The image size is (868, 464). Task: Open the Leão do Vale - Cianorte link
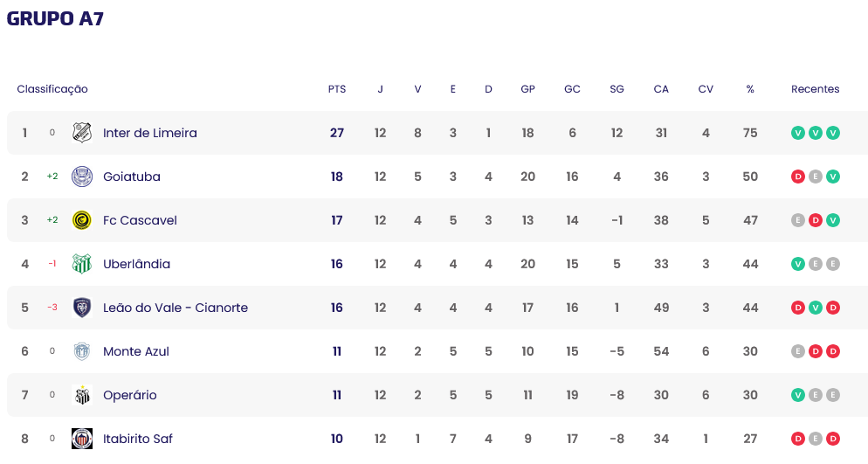176,308
